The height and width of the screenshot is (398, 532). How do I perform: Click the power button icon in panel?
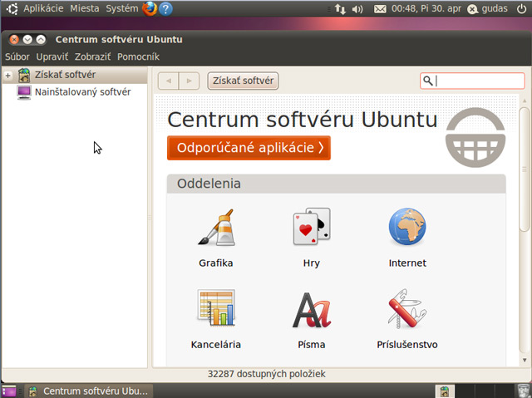point(521,9)
